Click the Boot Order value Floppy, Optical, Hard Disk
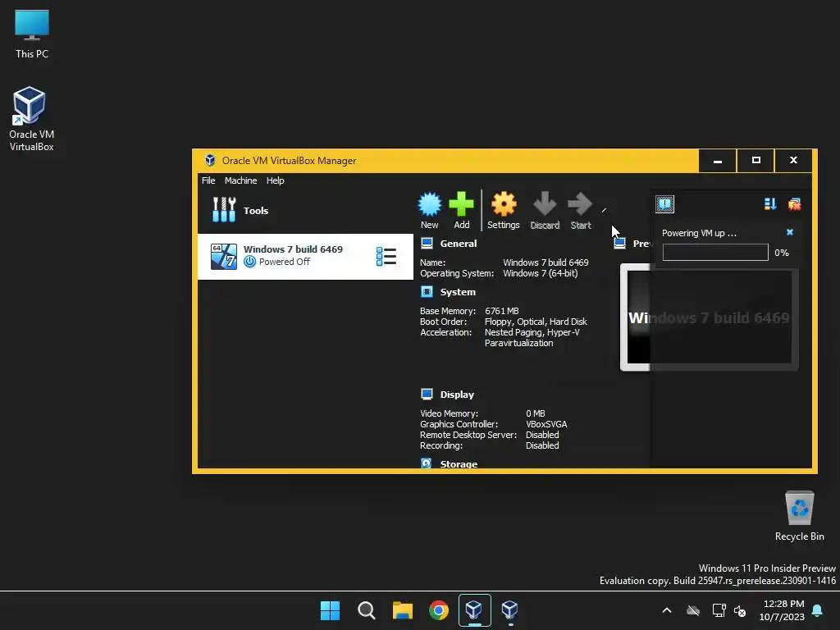The width and height of the screenshot is (840, 630). point(536,322)
